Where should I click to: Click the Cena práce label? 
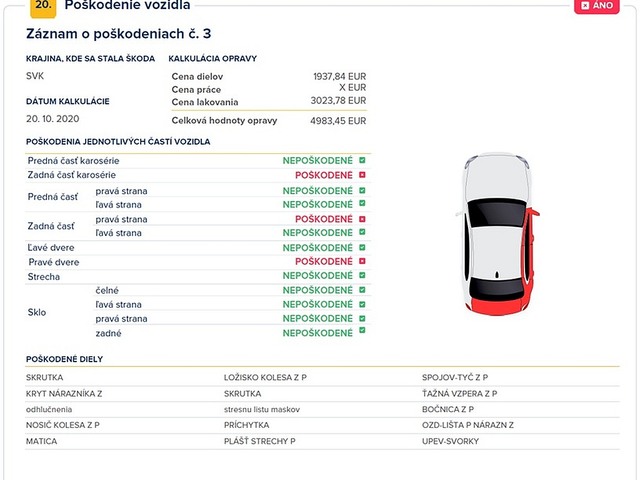point(196,89)
